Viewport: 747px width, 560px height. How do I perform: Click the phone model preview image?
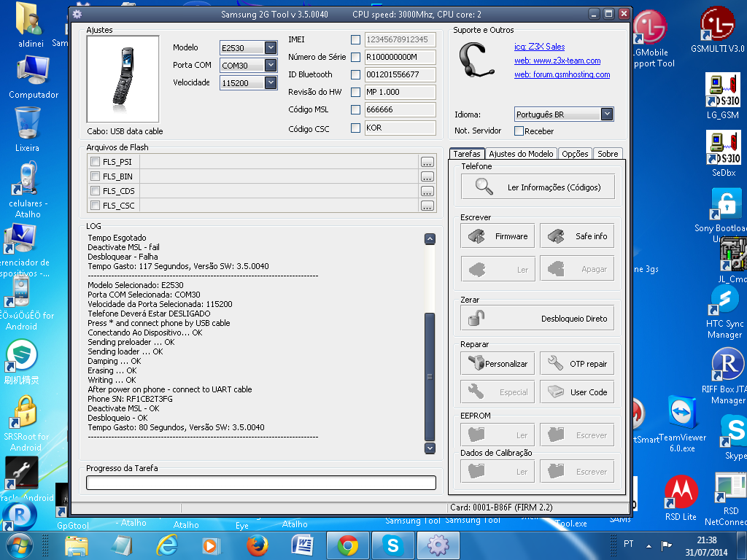123,79
